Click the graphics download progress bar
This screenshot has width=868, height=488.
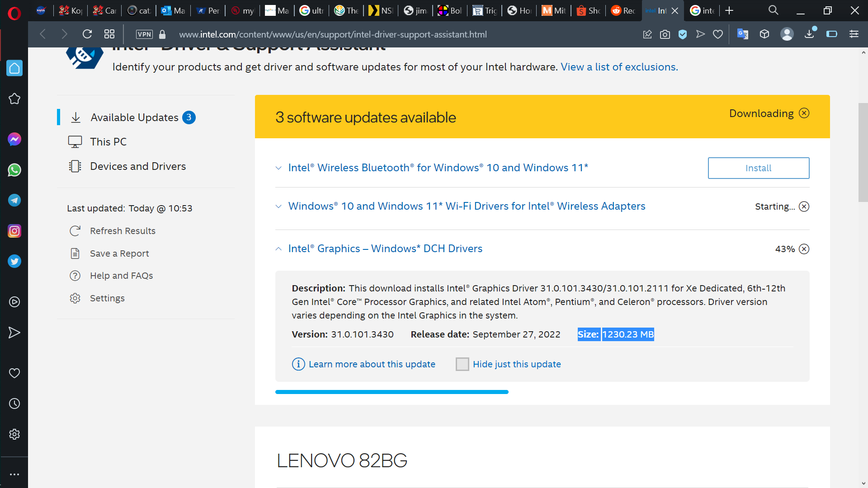[392, 392]
